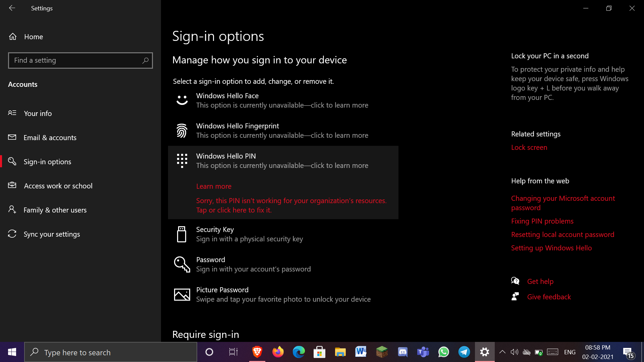
Task: Launch Firefox from the taskbar
Action: [278, 352]
